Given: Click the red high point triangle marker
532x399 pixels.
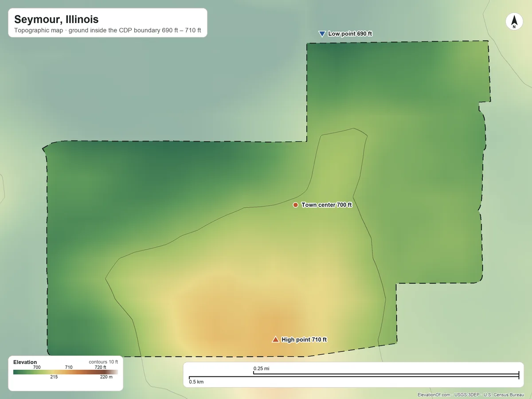Looking at the screenshot, I should pos(275,340).
